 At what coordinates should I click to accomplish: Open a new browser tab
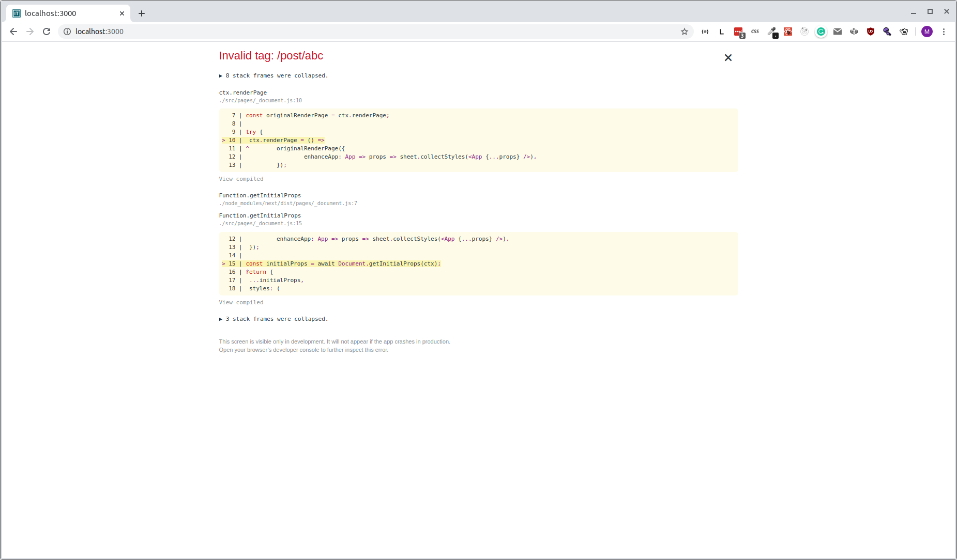(142, 13)
